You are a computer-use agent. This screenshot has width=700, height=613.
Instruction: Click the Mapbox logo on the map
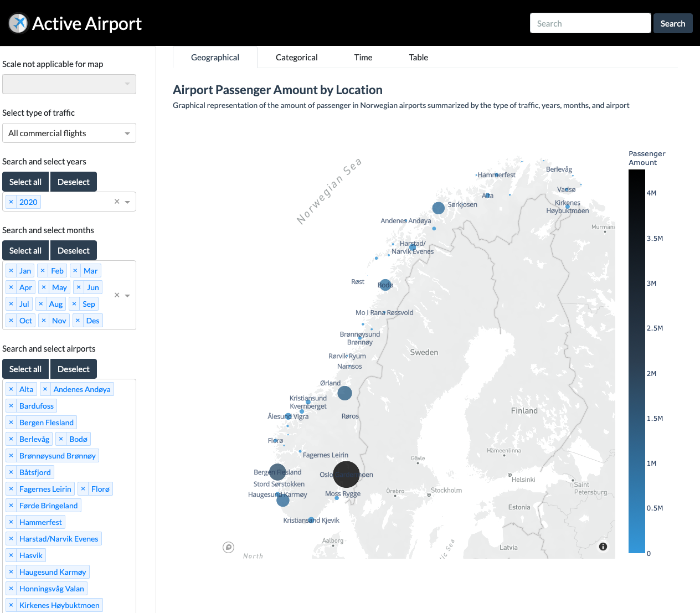tap(228, 547)
